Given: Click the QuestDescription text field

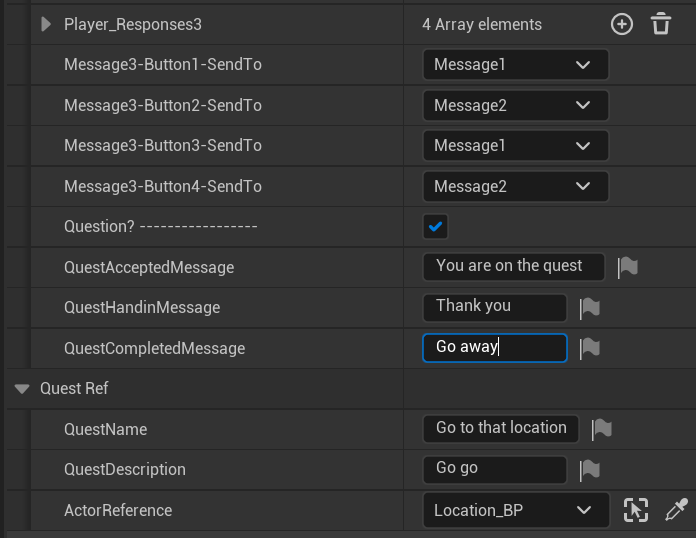Looking at the screenshot, I should pyautogui.click(x=495, y=469).
